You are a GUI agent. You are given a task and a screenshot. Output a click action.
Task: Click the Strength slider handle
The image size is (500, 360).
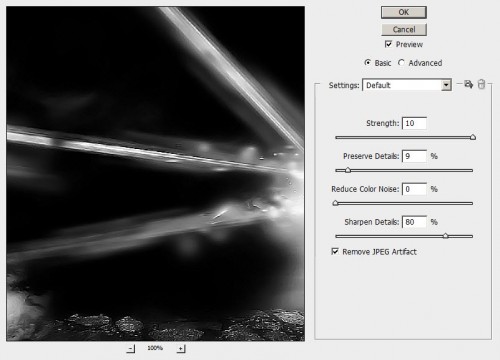(473, 137)
